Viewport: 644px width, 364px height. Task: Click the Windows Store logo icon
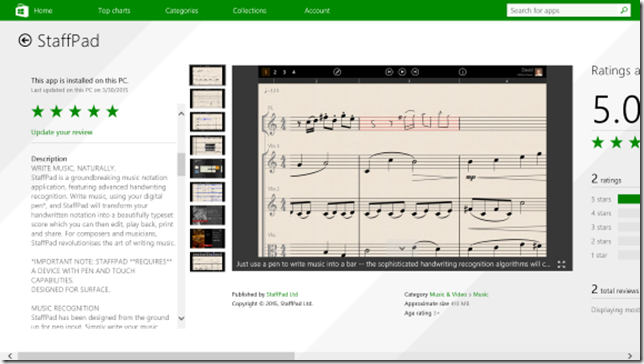[22, 10]
